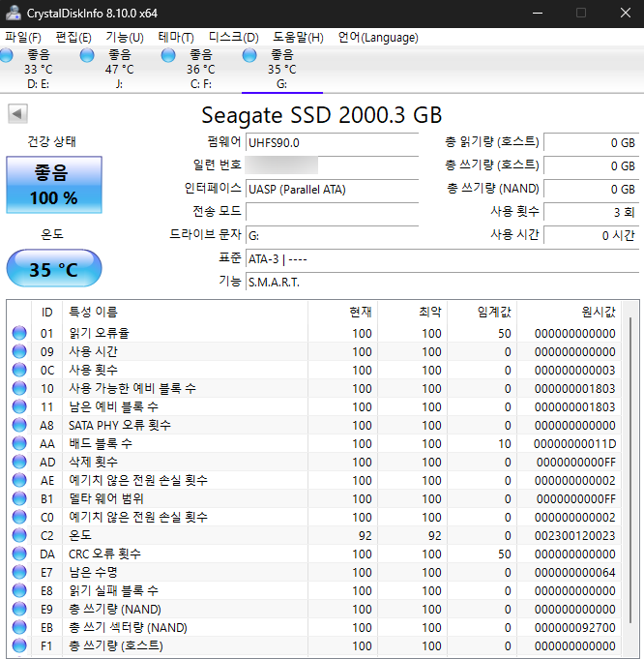Open the 파일(F) menu

click(23, 38)
